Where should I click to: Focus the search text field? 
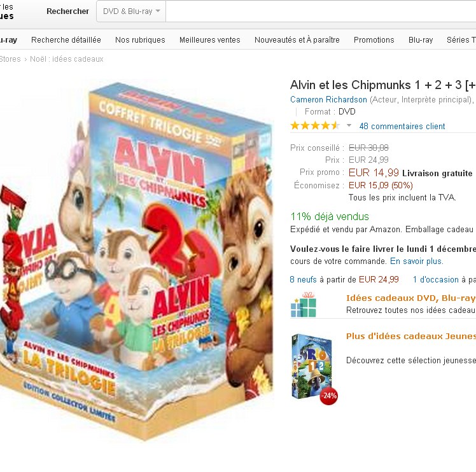tap(321, 11)
